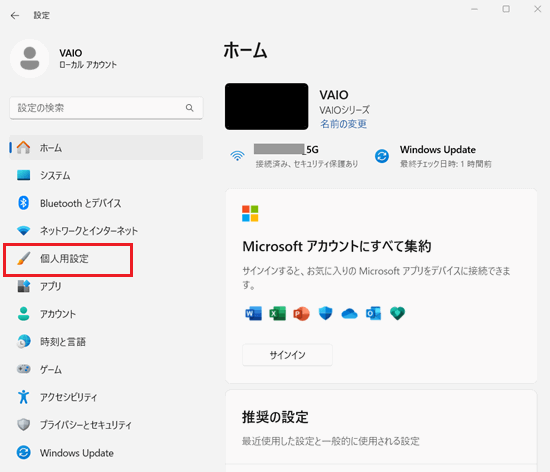Viewport: 550px width, 472px height.
Task: Open Bluetooth とデバイス category
Action: point(106,203)
